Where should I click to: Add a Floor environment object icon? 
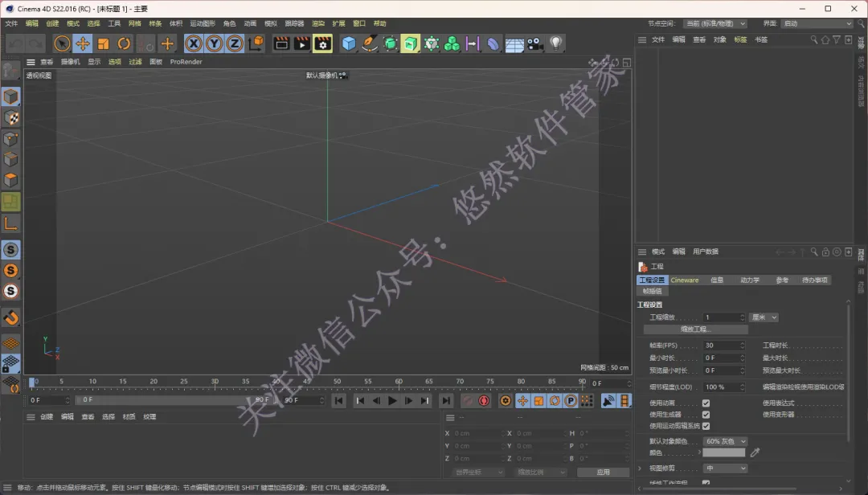(514, 43)
